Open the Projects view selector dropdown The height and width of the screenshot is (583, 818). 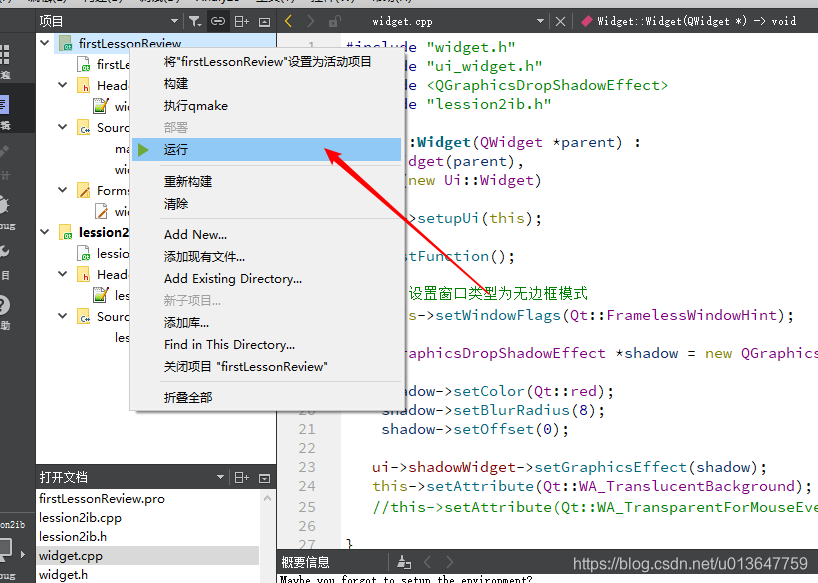(174, 21)
